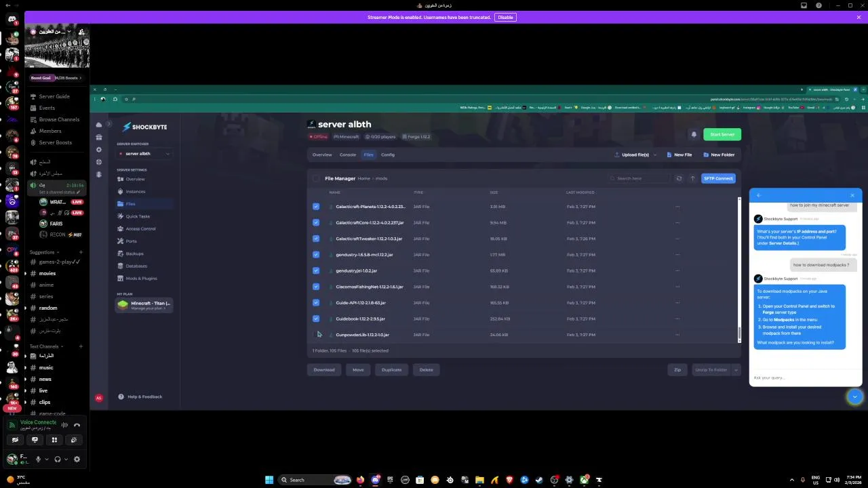Close the Shockbyte support chat window

point(852,195)
